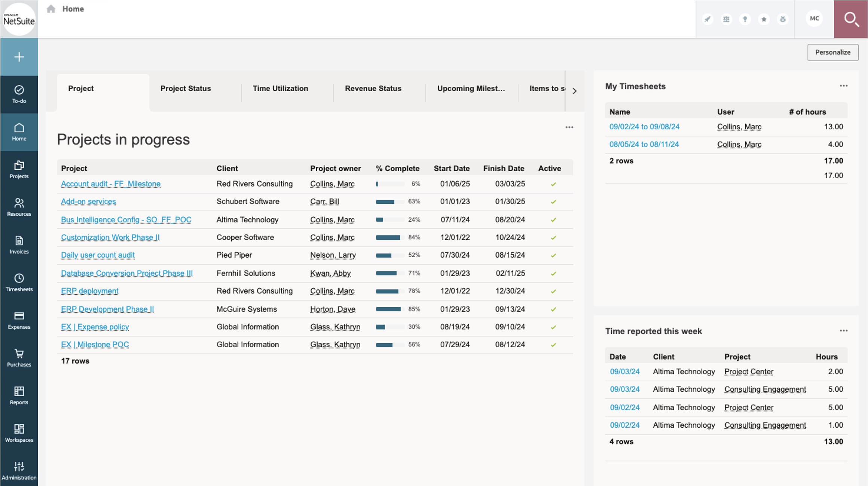Click the Personalize button
The image size is (868, 486).
(x=832, y=52)
